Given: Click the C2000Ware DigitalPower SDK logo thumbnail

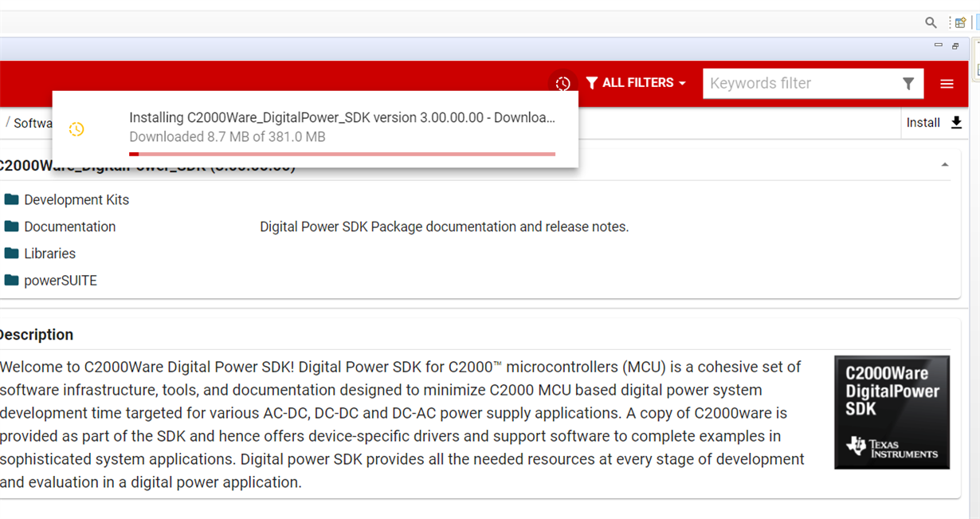Looking at the screenshot, I should click(892, 412).
